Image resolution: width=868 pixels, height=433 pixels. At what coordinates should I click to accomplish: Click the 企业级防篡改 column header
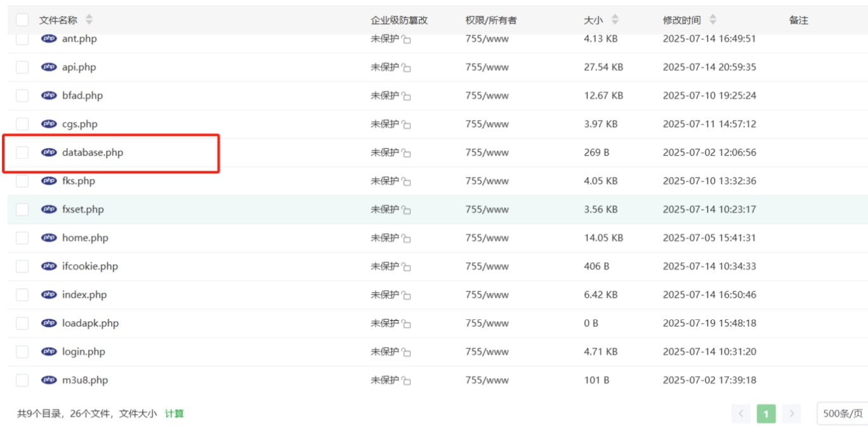399,20
